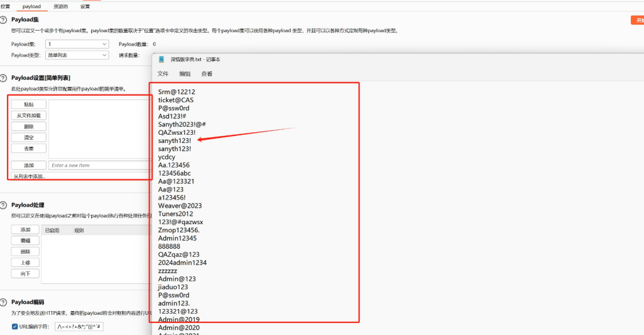This screenshot has width=644, height=335.
Task: Open help for Payload设置 section
Action: [x=4, y=77]
